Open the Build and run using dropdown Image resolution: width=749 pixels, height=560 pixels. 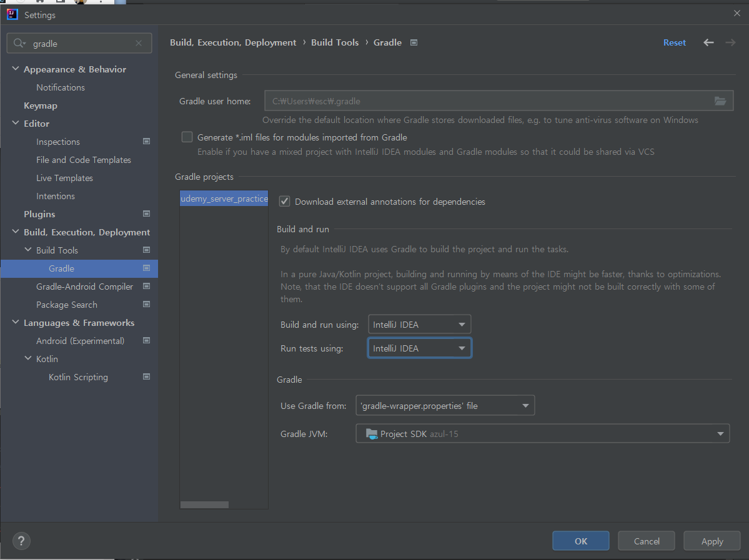419,324
